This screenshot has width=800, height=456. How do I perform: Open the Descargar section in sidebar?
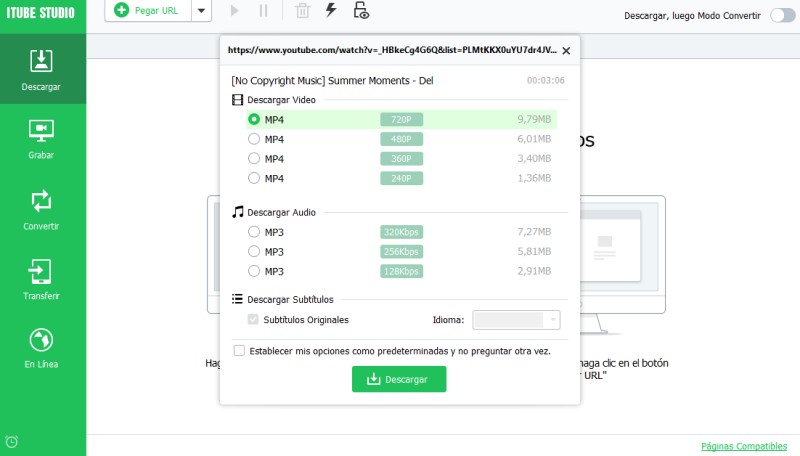coord(41,70)
